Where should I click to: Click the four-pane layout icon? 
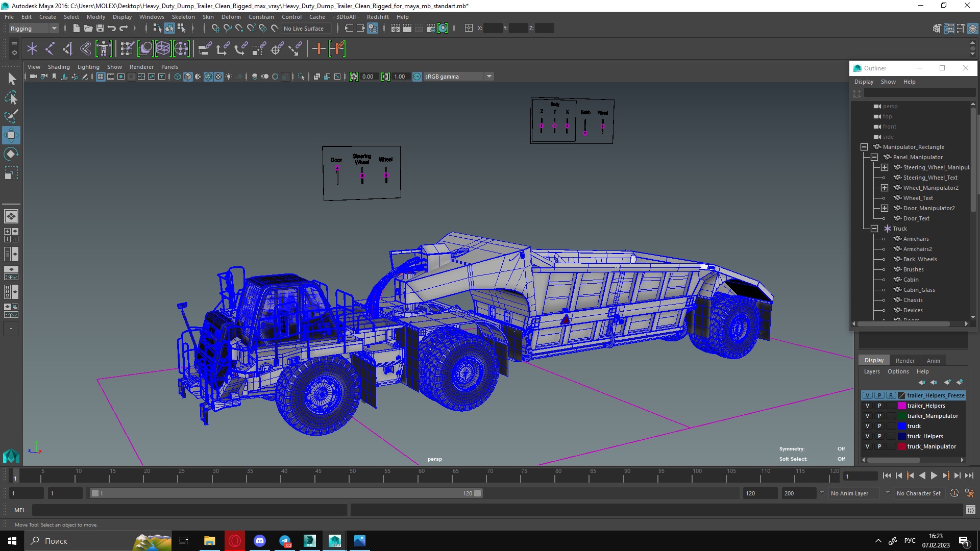click(11, 235)
